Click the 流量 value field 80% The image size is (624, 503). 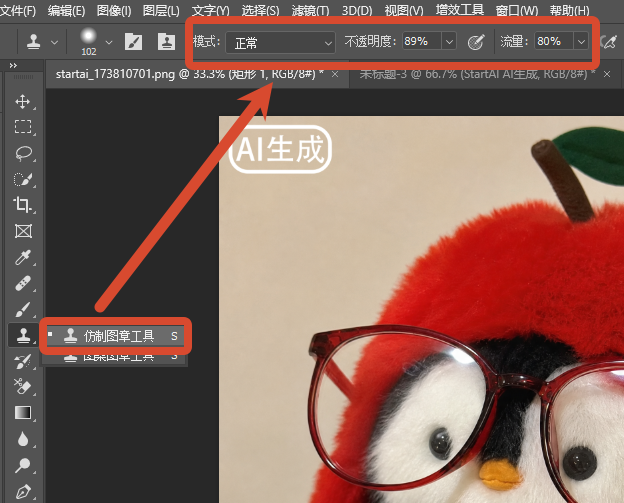point(554,41)
